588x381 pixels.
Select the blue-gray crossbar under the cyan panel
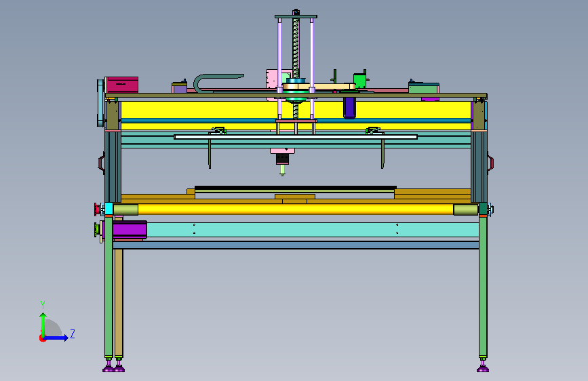(296, 245)
